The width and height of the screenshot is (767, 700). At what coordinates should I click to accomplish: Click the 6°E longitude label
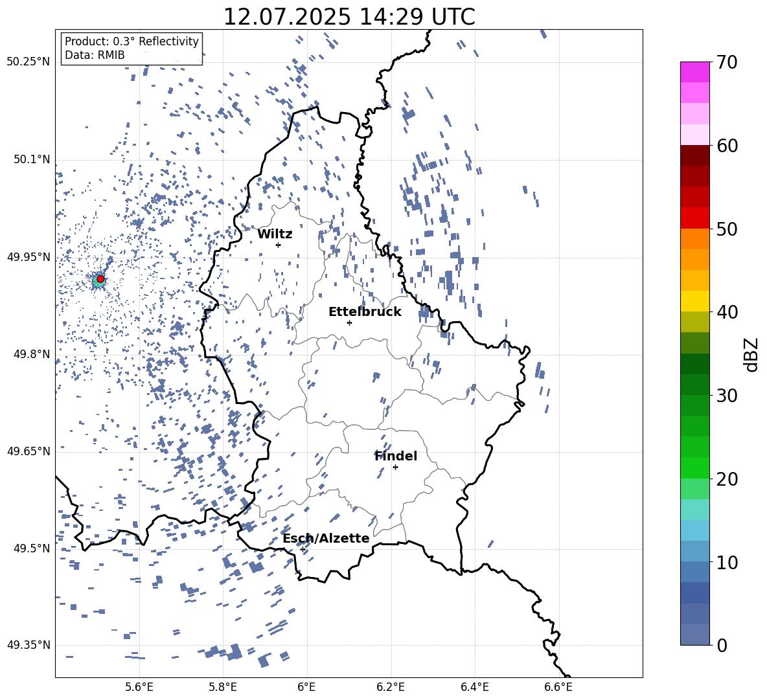pos(306,687)
